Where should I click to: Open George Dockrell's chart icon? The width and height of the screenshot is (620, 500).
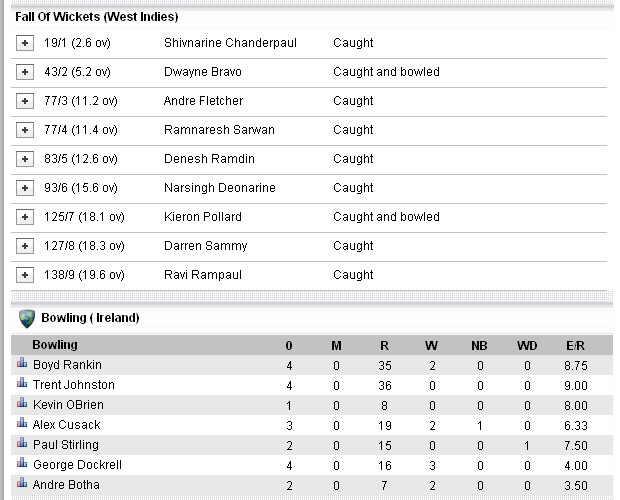pyautogui.click(x=22, y=463)
